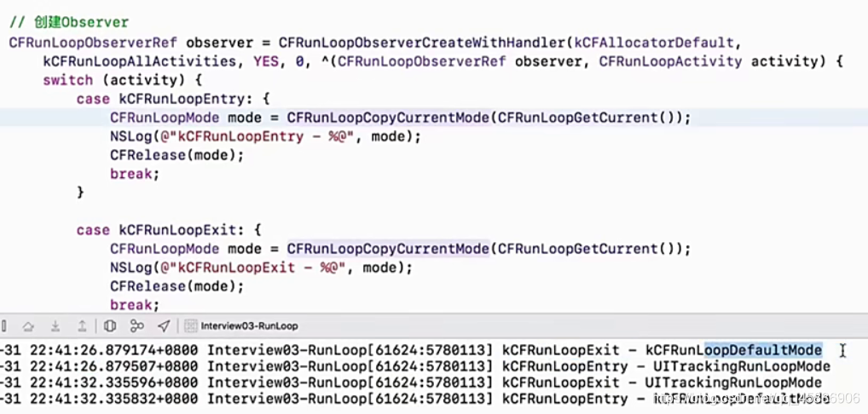868x414 pixels.
Task: Click the Simulate Location arrow icon
Action: (164, 326)
